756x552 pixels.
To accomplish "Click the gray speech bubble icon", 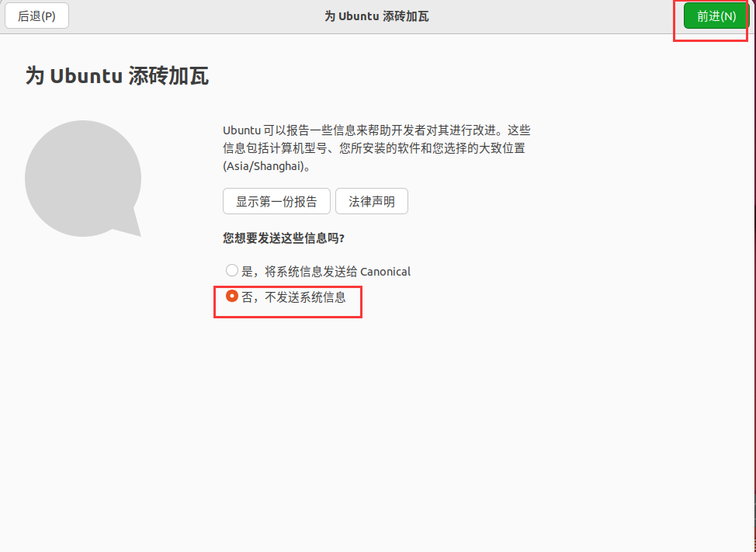I will coord(83,179).
